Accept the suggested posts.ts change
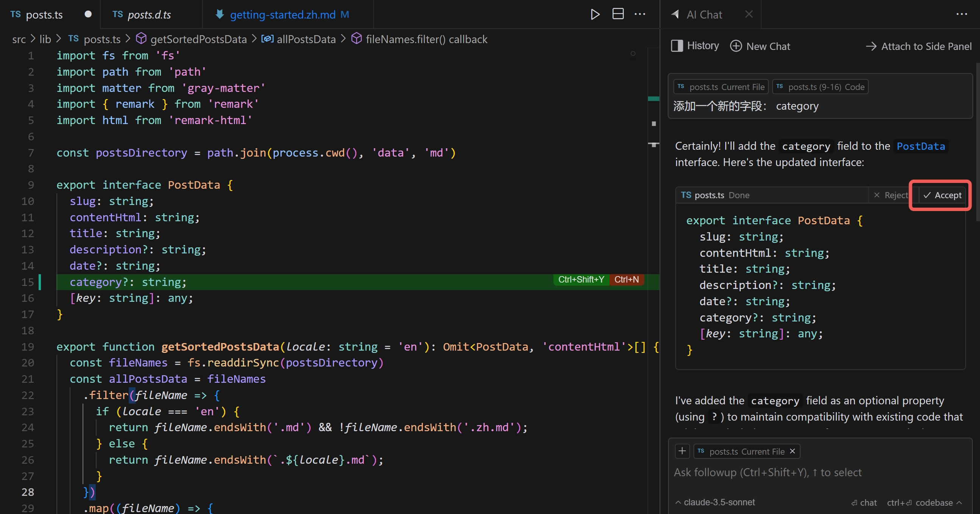 (943, 195)
